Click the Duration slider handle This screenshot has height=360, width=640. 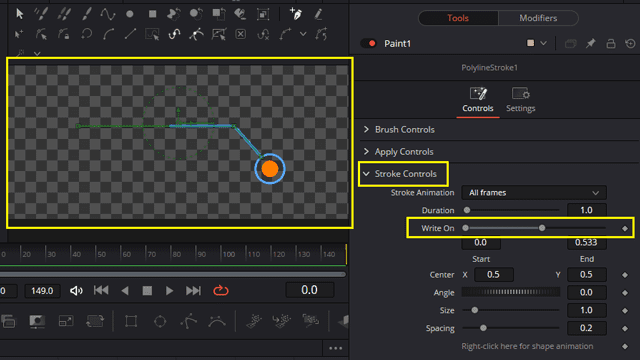click(467, 210)
